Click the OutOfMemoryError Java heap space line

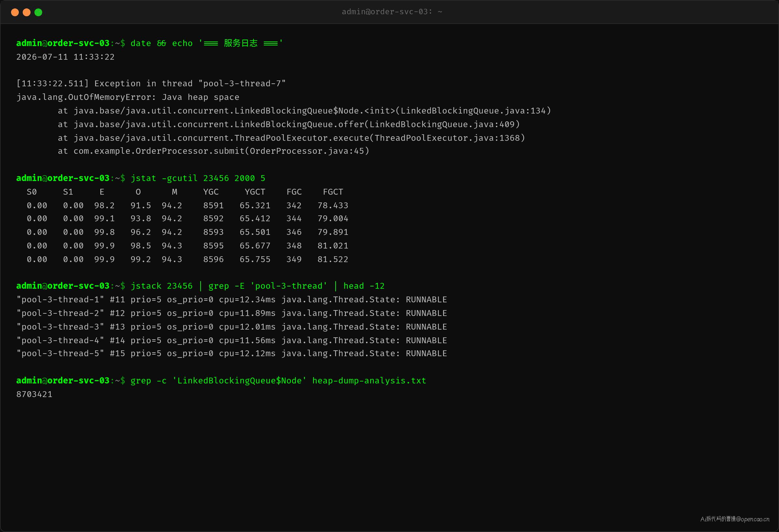click(128, 97)
